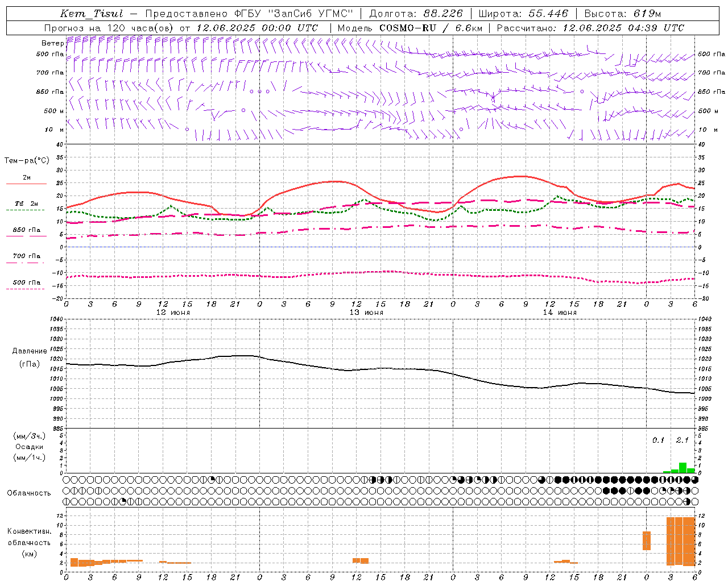Select the Тем-ра(°C) panel label

[27, 161]
